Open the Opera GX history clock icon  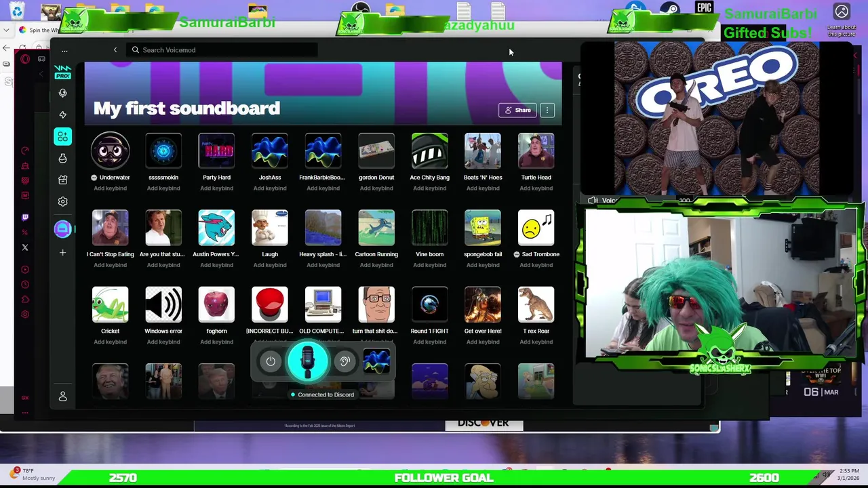click(25, 285)
